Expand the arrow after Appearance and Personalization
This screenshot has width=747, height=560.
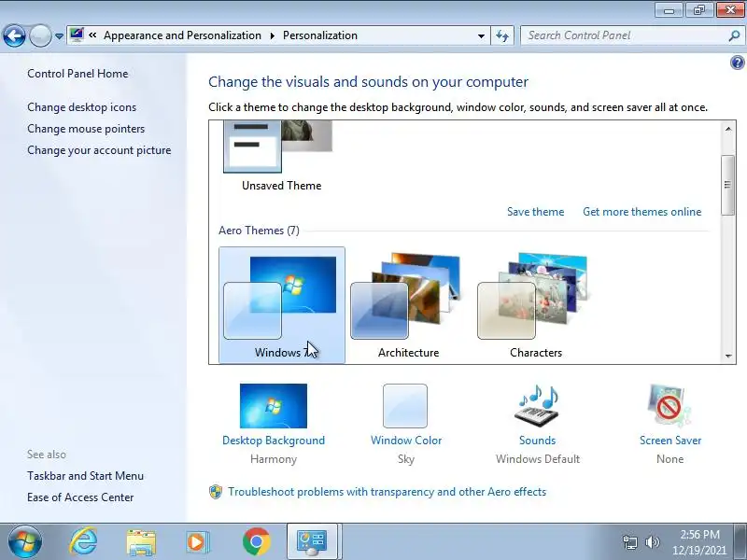[x=273, y=35]
